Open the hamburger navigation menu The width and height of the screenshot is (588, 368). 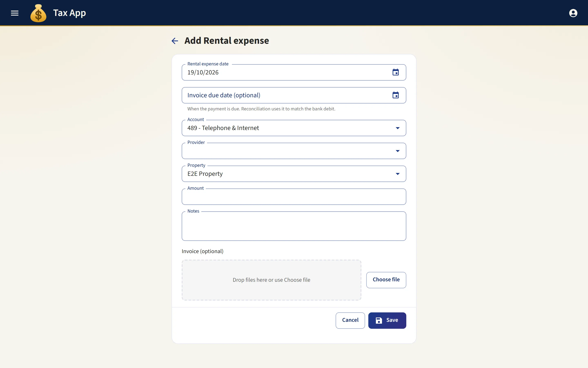coord(14,13)
